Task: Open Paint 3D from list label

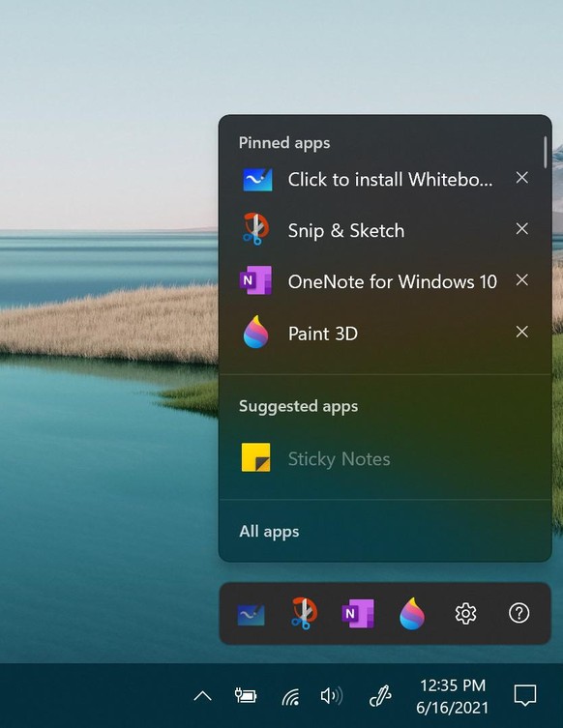Action: pos(323,334)
